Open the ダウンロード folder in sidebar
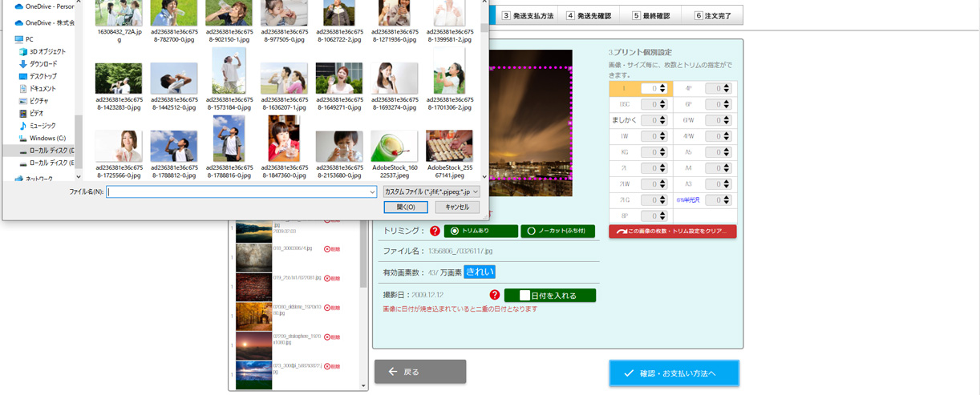The width and height of the screenshot is (980, 395). [43, 64]
